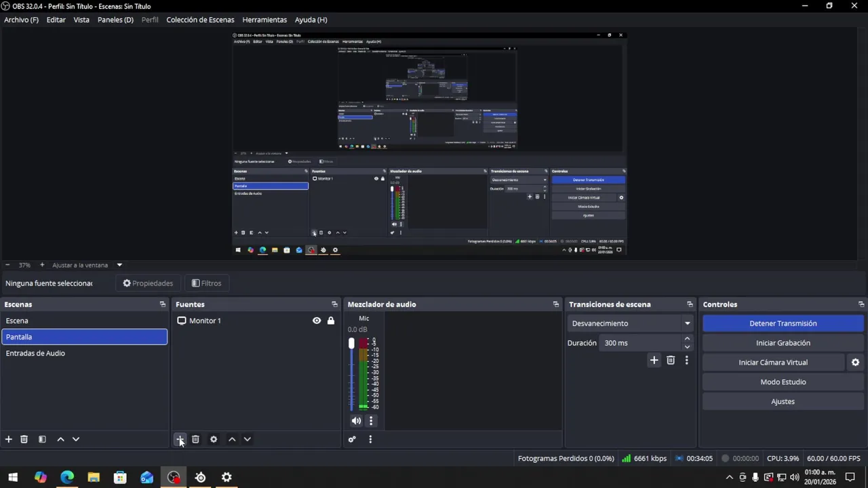
Task: Undock the Controles panel
Action: tap(861, 304)
